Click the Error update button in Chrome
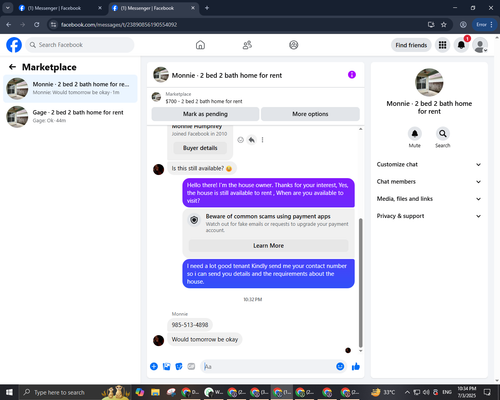The width and height of the screenshot is (500, 400). 484,24
